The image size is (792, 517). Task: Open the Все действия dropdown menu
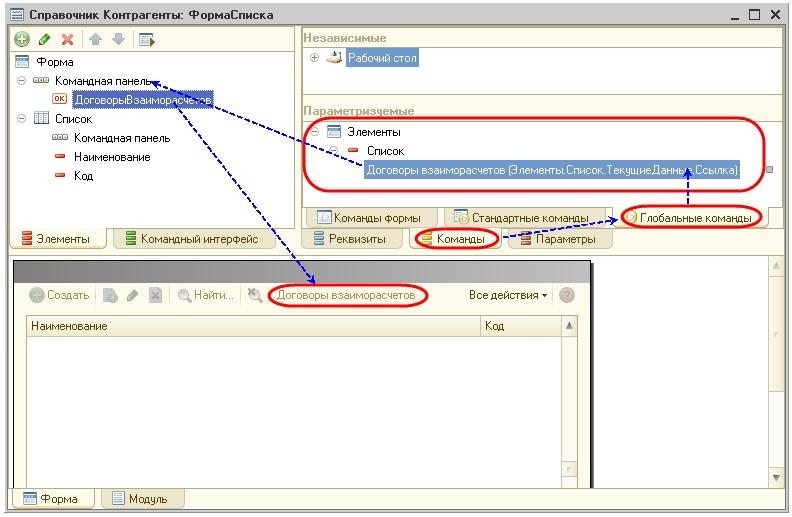pos(508,295)
